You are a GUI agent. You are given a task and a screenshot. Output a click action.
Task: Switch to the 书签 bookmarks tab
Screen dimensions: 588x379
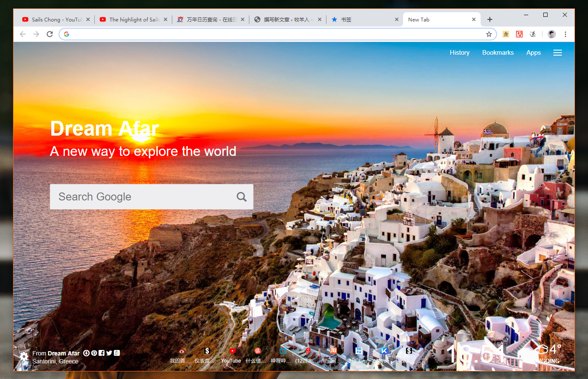[362, 19]
